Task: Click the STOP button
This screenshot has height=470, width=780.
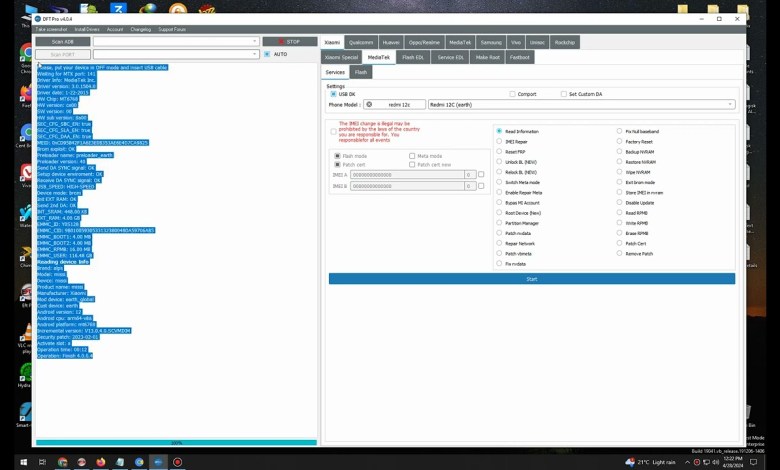Action: coord(290,42)
